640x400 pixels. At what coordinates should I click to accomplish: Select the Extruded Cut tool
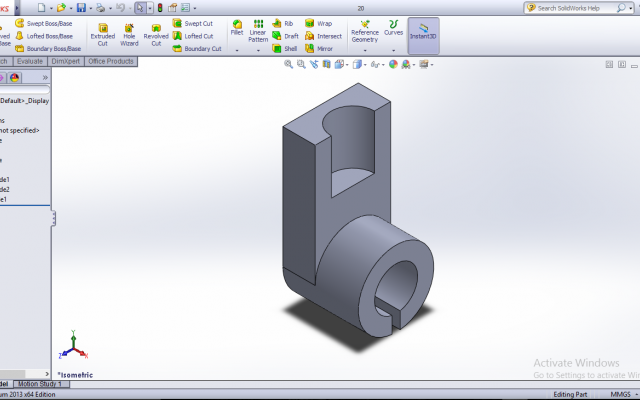pos(102,35)
